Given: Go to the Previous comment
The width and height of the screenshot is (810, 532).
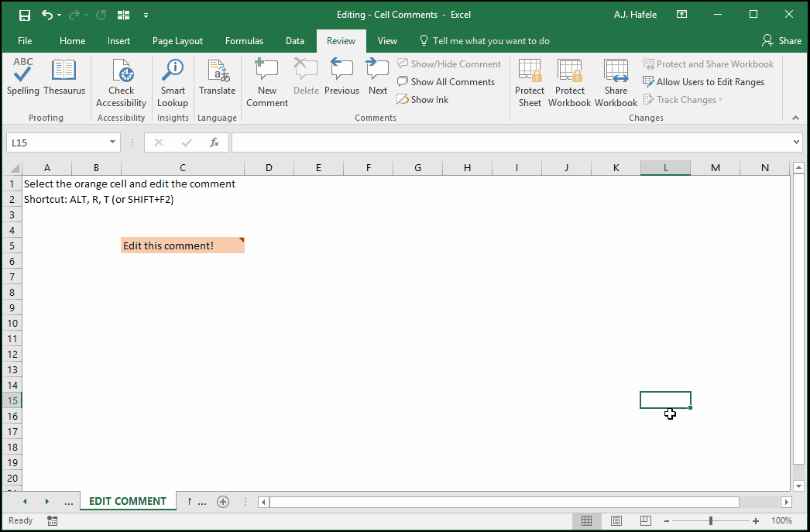Looking at the screenshot, I should (342, 77).
